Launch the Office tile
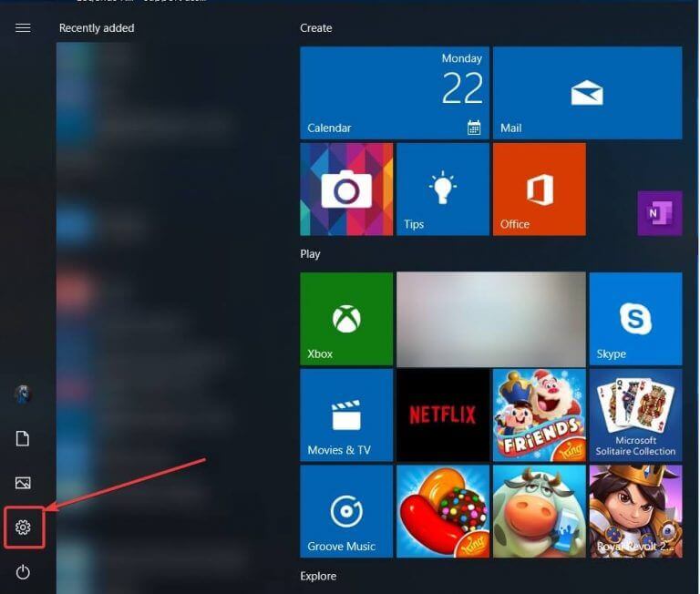 coord(540,189)
